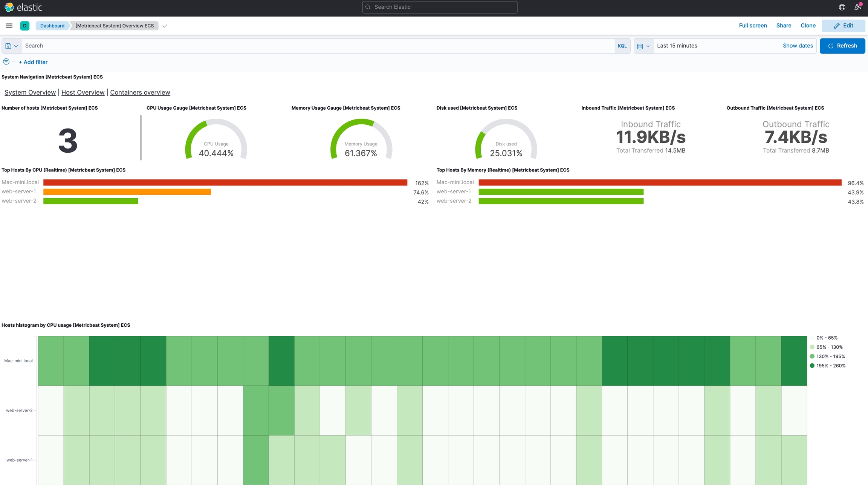Screen dimensions: 868x485
Task: Open the Share menu
Action: coord(784,26)
